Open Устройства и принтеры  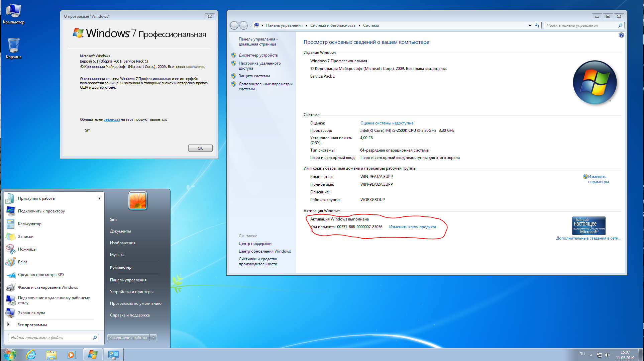132,292
